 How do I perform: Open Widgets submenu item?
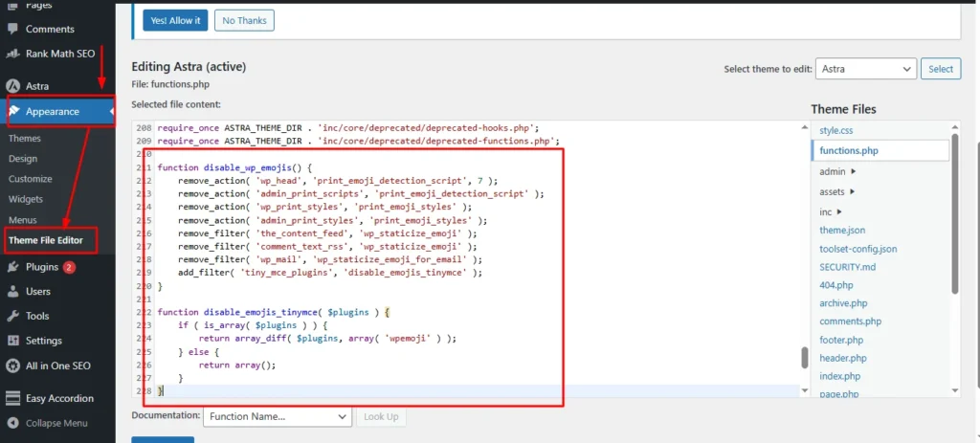(26, 199)
